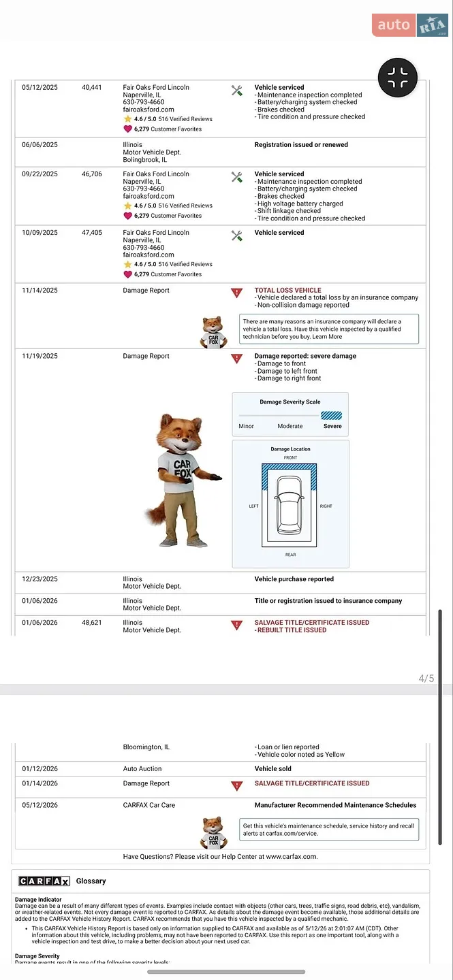Click Severe segment on Damage Severity Scale
Screen dimensions: 453x980
pyautogui.click(x=331, y=415)
